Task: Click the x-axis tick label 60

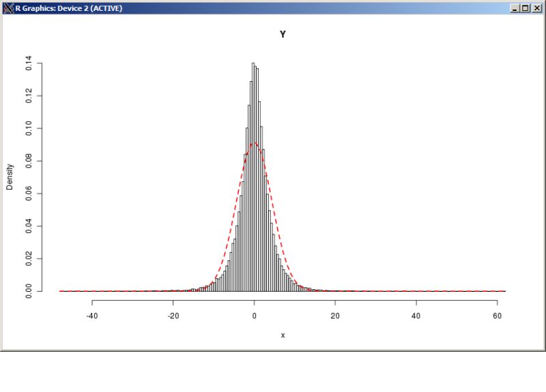Action: [498, 316]
